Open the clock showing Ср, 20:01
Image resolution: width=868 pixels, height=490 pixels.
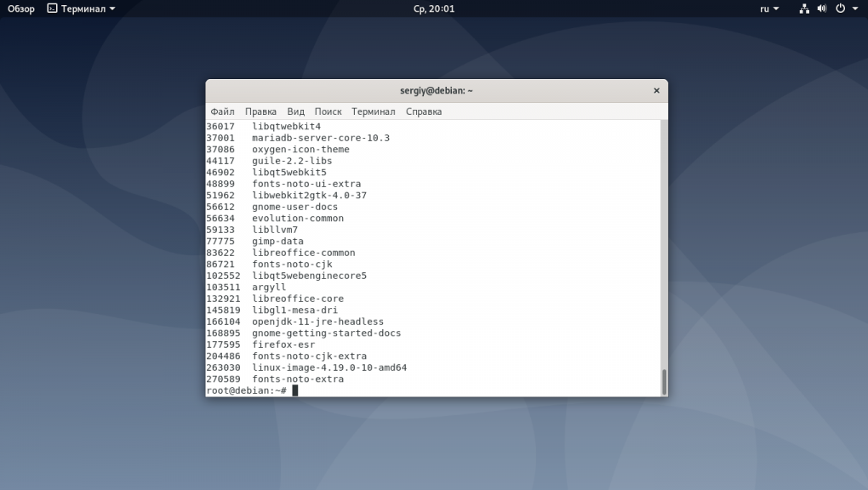point(434,9)
